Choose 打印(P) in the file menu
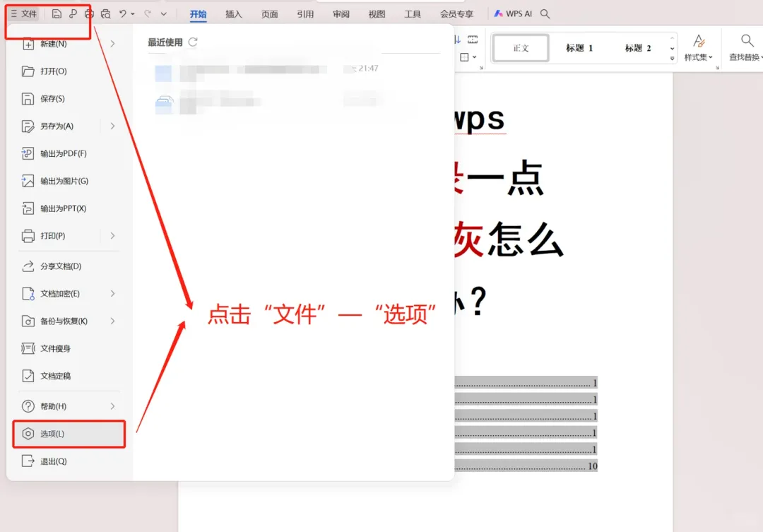The height and width of the screenshot is (532, 763). click(x=52, y=235)
